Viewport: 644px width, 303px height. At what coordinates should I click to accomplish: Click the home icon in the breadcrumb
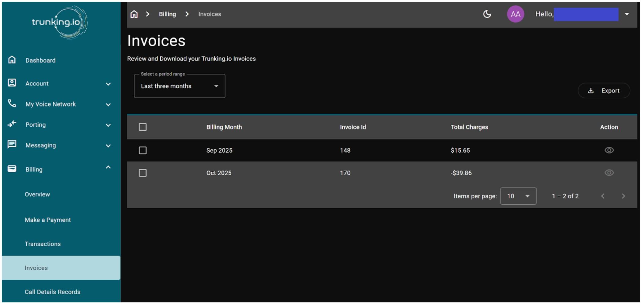134,14
